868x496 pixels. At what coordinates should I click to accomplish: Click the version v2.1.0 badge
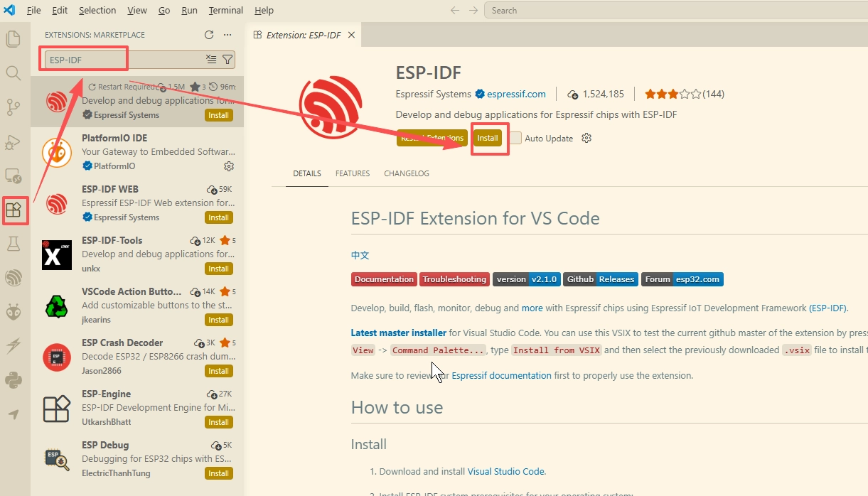coord(527,279)
